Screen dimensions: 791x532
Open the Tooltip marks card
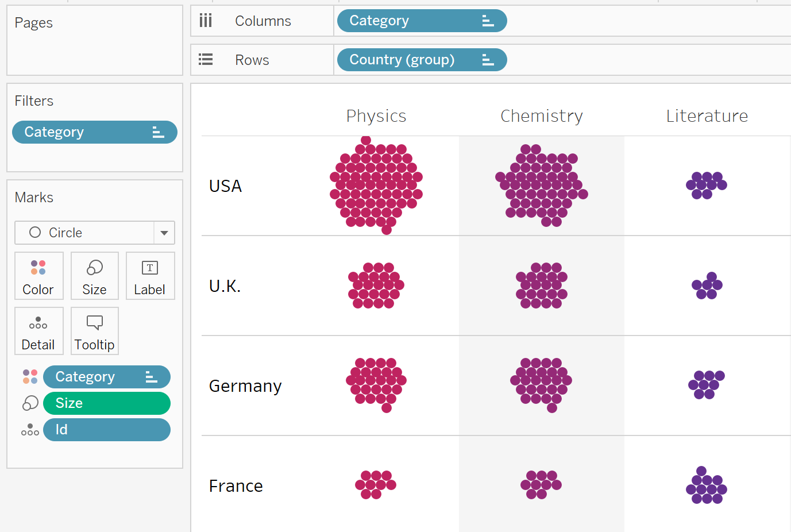pyautogui.click(x=95, y=331)
